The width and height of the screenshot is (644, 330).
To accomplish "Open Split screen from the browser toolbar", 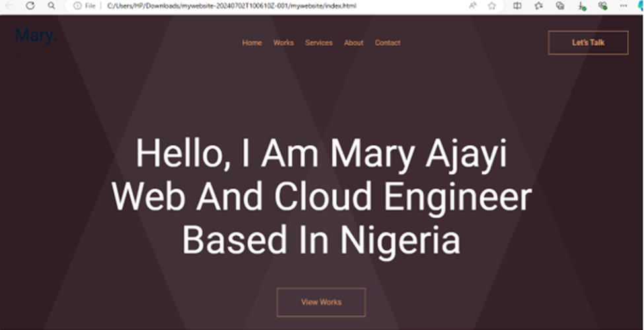I will click(x=517, y=5).
